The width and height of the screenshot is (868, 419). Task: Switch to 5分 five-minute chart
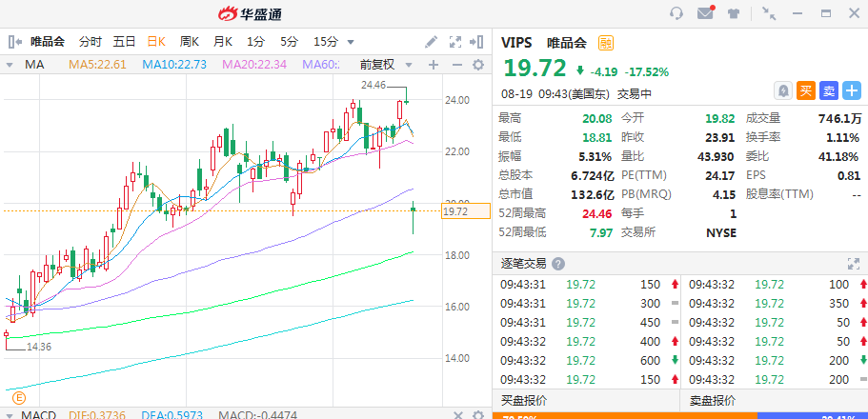coord(289,42)
